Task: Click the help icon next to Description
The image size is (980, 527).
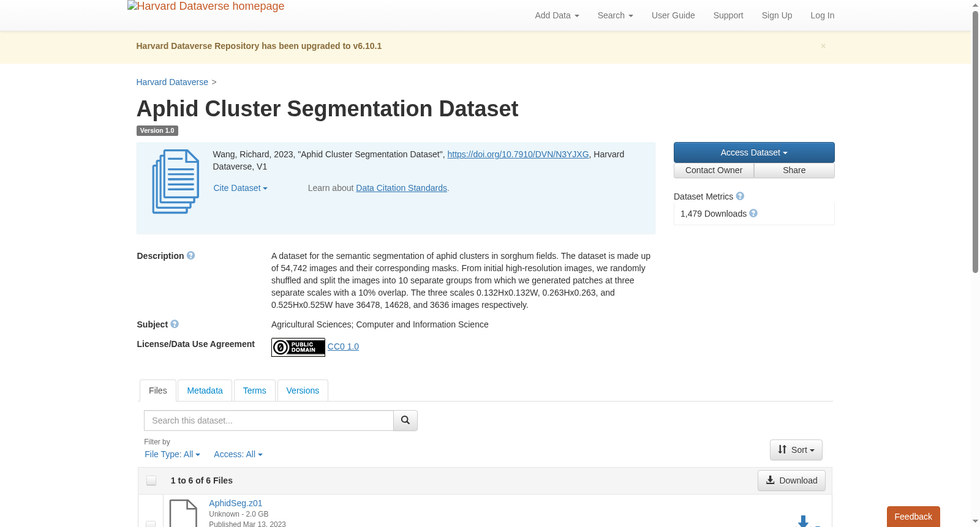Action: (x=191, y=256)
